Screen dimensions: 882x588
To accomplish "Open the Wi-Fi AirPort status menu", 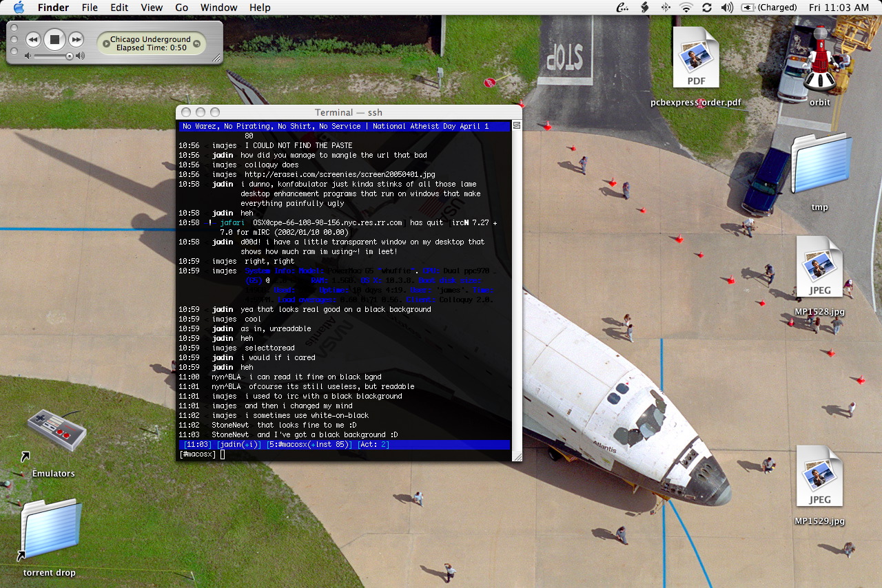I will click(686, 8).
